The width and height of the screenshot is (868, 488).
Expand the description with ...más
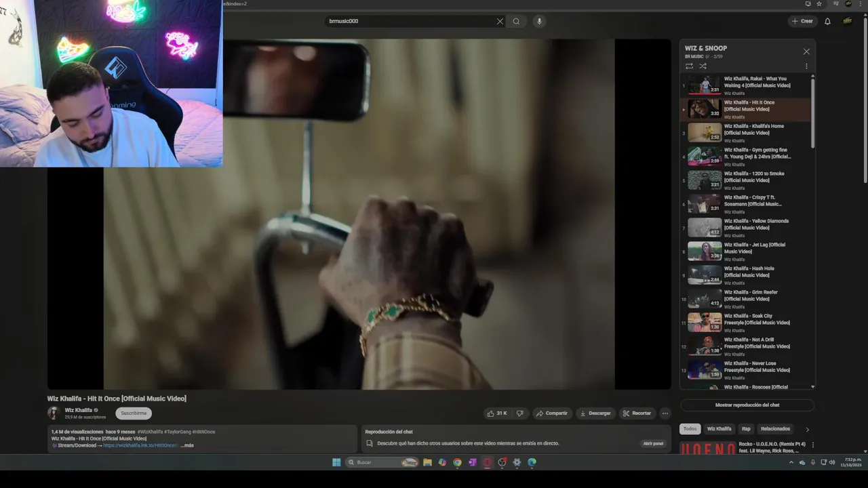[187, 445]
